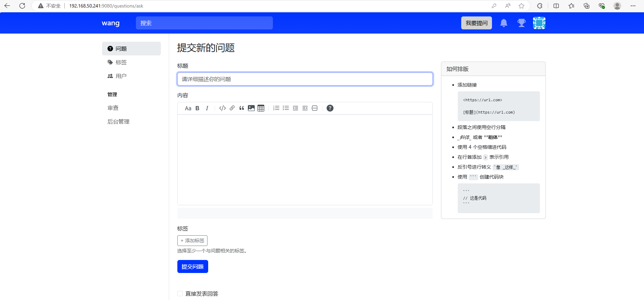Click the 添加标签 button
This screenshot has width=644, height=300.
(192, 241)
